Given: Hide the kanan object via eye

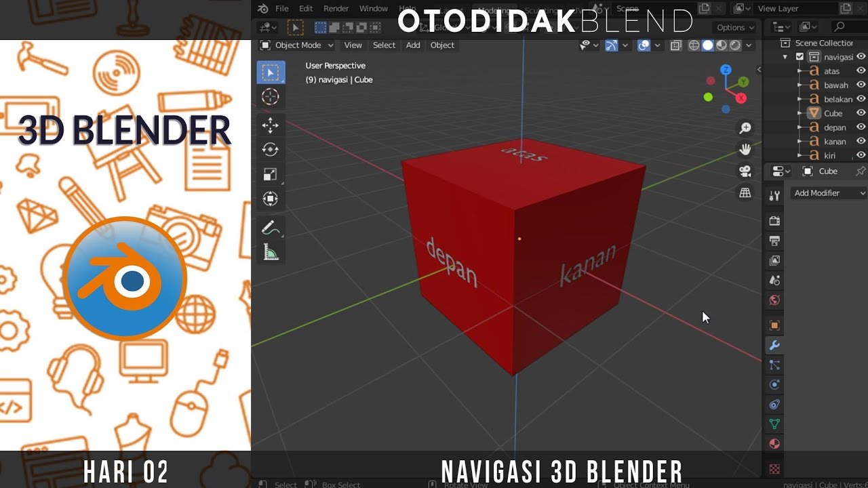Looking at the screenshot, I should [x=861, y=142].
